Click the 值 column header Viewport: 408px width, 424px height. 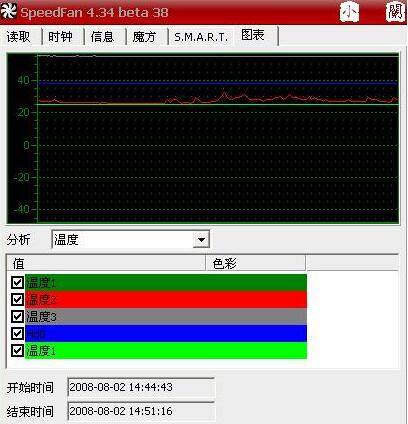[x=106, y=263]
